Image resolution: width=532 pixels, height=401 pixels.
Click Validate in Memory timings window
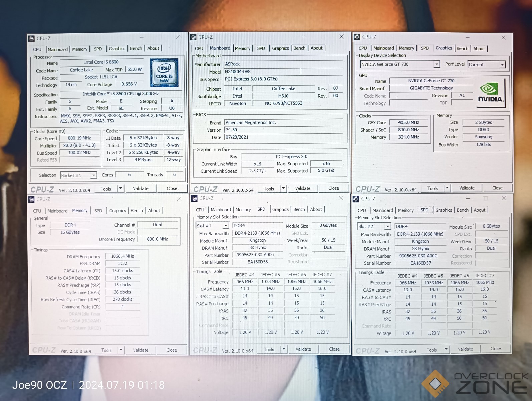pyautogui.click(x=141, y=350)
